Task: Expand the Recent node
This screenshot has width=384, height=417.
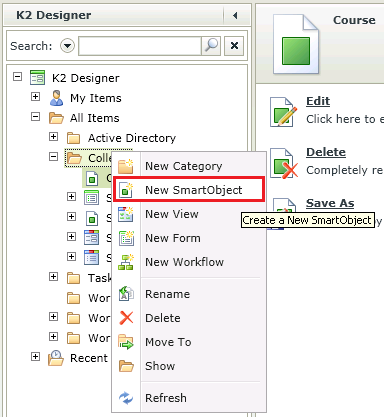Action: tap(35, 357)
